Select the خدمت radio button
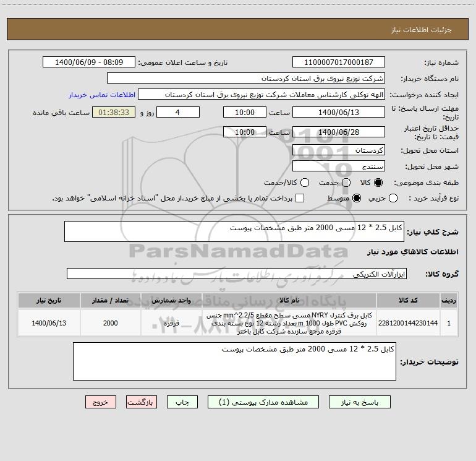Image resolution: width=476 pixels, height=461 pixels. (x=346, y=183)
